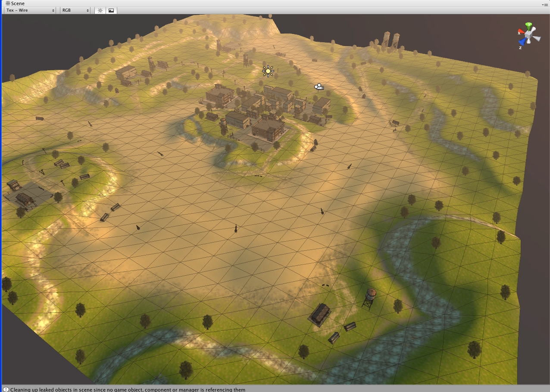The width and height of the screenshot is (550, 392).
Task: Click the leaked objects status message
Action: (x=128, y=389)
